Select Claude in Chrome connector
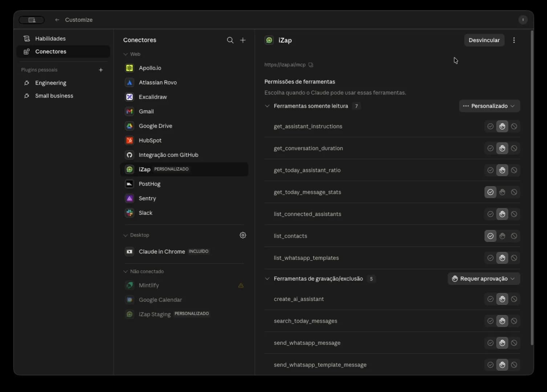The height and width of the screenshot is (392, 547). pyautogui.click(x=184, y=252)
